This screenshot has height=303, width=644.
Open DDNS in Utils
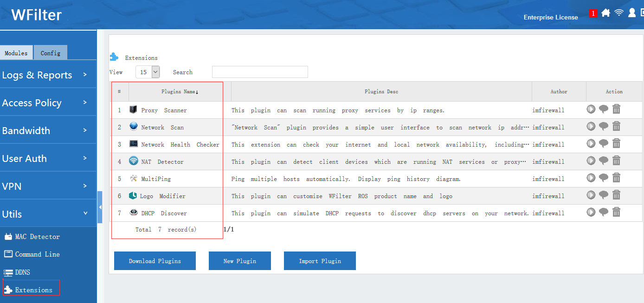pyautogui.click(x=17, y=272)
